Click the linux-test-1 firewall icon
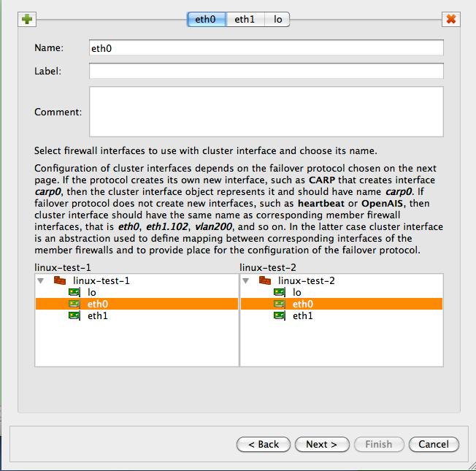Image resolution: width=476 pixels, height=471 pixels. 60,280
